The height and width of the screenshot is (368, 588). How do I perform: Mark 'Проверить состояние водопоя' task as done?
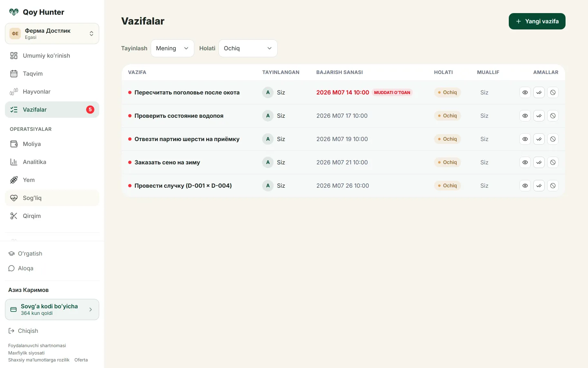click(x=539, y=116)
